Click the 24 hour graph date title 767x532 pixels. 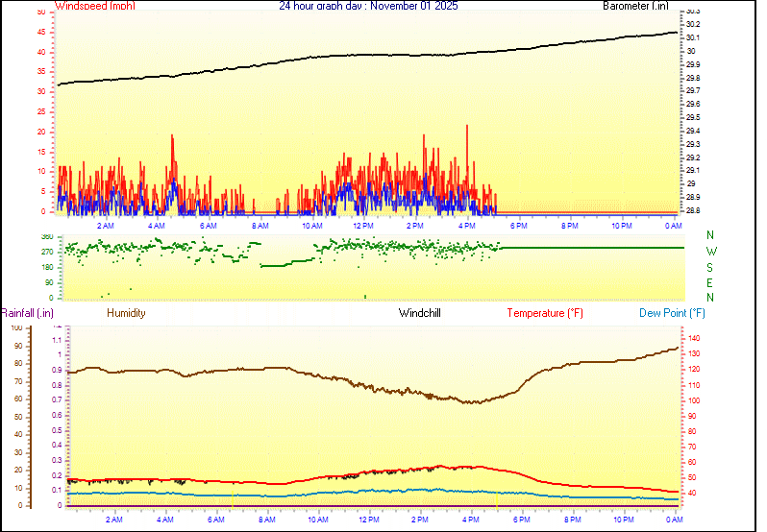(x=368, y=6)
